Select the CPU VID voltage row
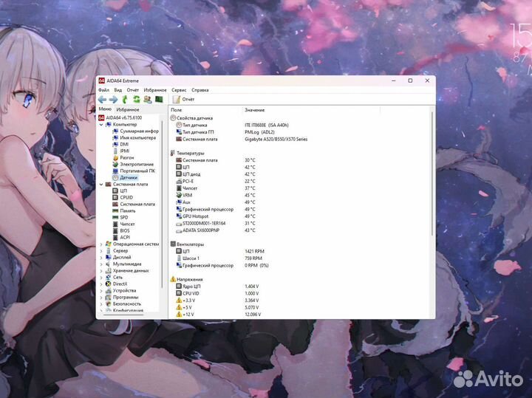The image size is (532, 398). 300,294
